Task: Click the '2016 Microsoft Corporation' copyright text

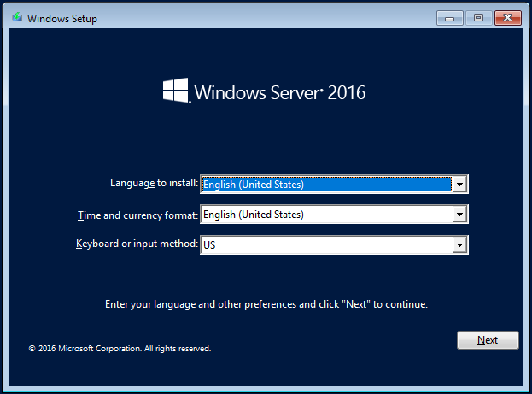Action: pyautogui.click(x=120, y=349)
